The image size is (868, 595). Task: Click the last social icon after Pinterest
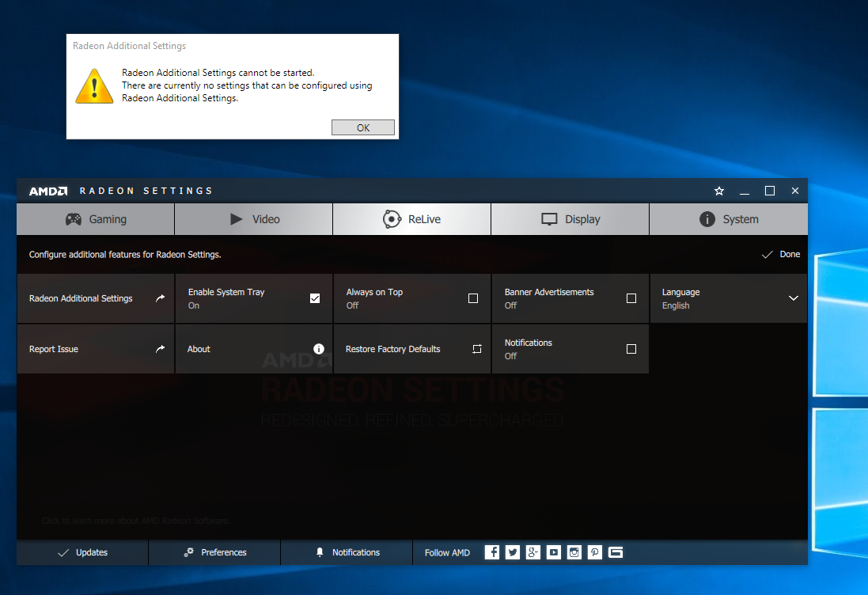point(616,551)
